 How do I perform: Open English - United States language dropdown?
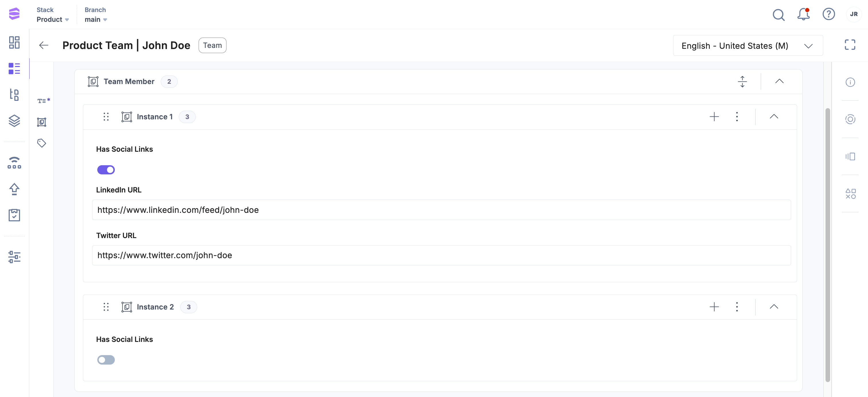pyautogui.click(x=748, y=45)
